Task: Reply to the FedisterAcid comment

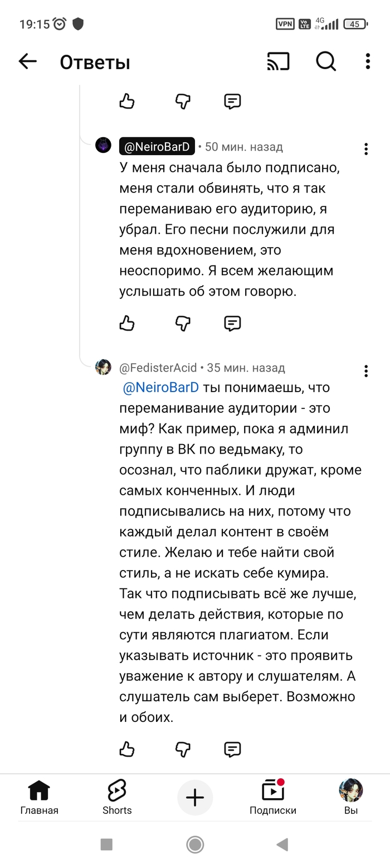Action: click(x=232, y=749)
